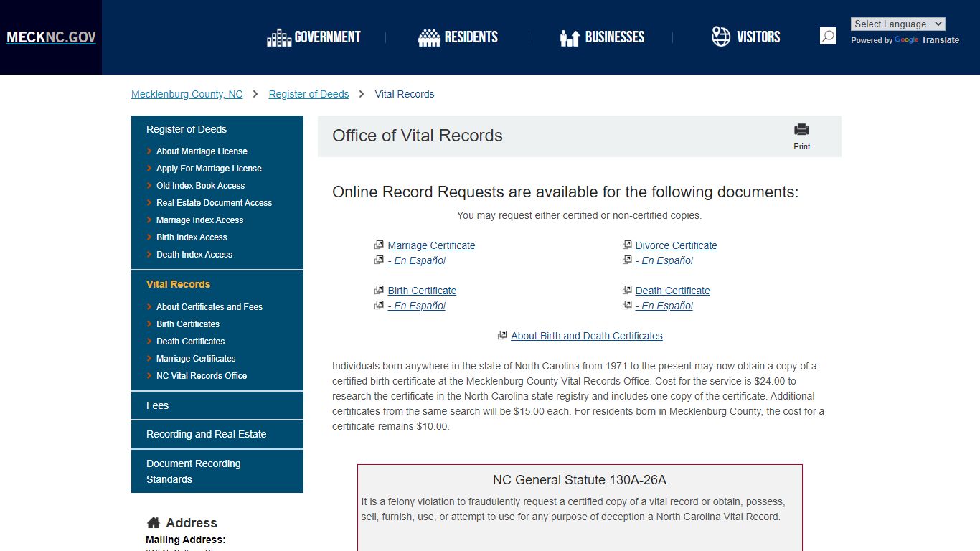Click the Businesses icon in the header
This screenshot has width=980, height=551.
point(570,37)
